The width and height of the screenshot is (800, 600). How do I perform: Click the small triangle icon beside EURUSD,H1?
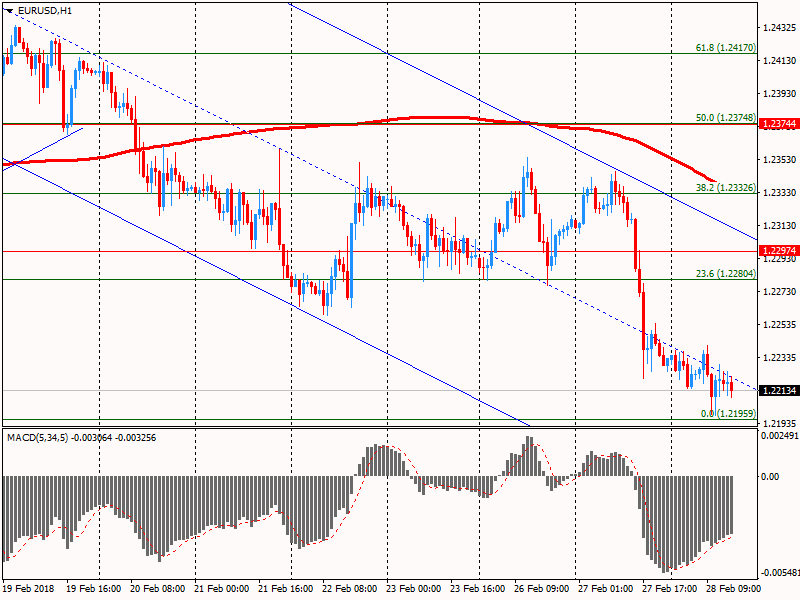(x=10, y=11)
